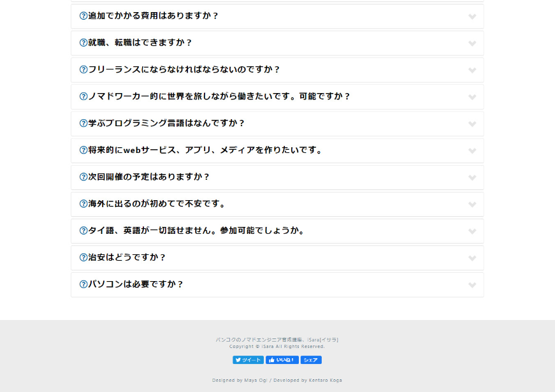Toggle chevron on タイ語、英語 question row
The image size is (555, 392).
click(472, 231)
